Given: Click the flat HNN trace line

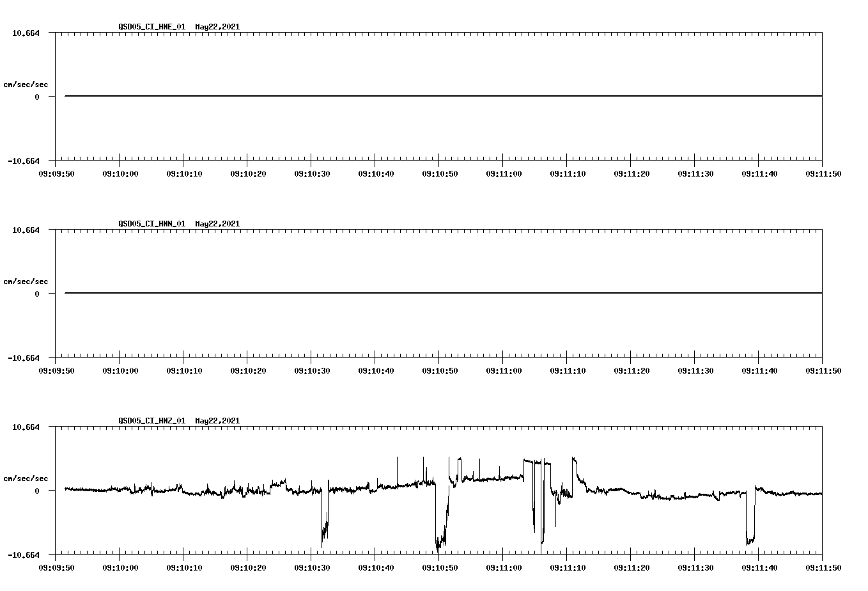Looking at the screenshot, I should [384, 293].
